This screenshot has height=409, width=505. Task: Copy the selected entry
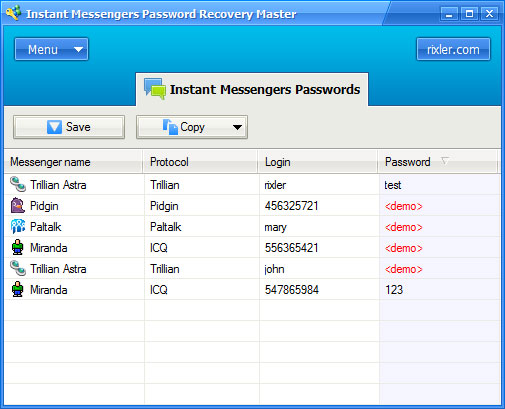coord(183,127)
